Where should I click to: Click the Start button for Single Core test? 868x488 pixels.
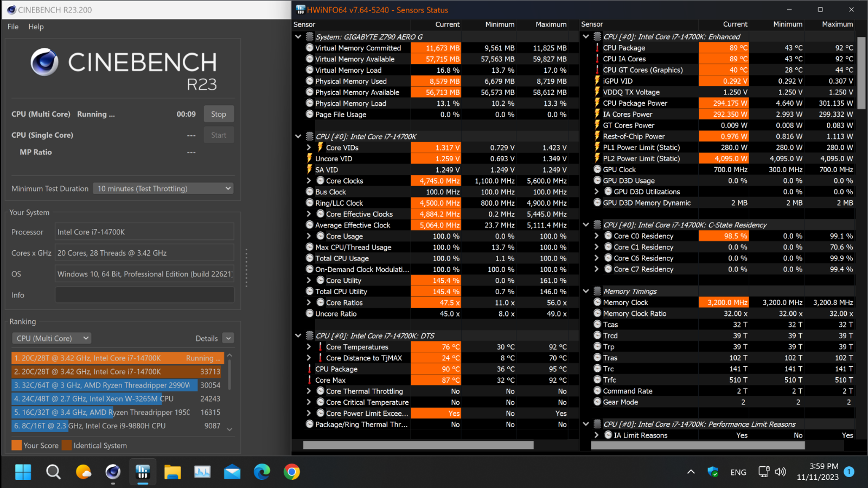pos(219,135)
